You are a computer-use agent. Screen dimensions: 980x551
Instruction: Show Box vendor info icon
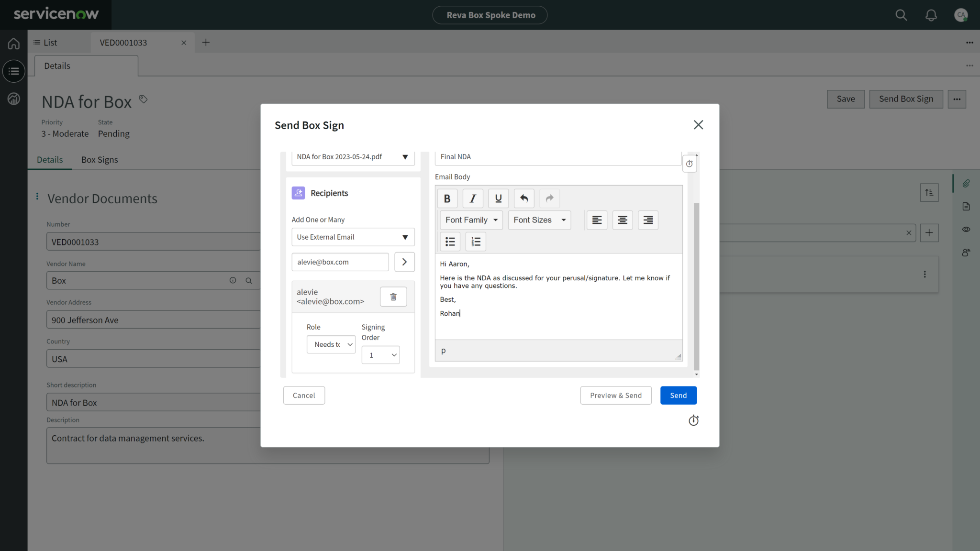click(233, 281)
